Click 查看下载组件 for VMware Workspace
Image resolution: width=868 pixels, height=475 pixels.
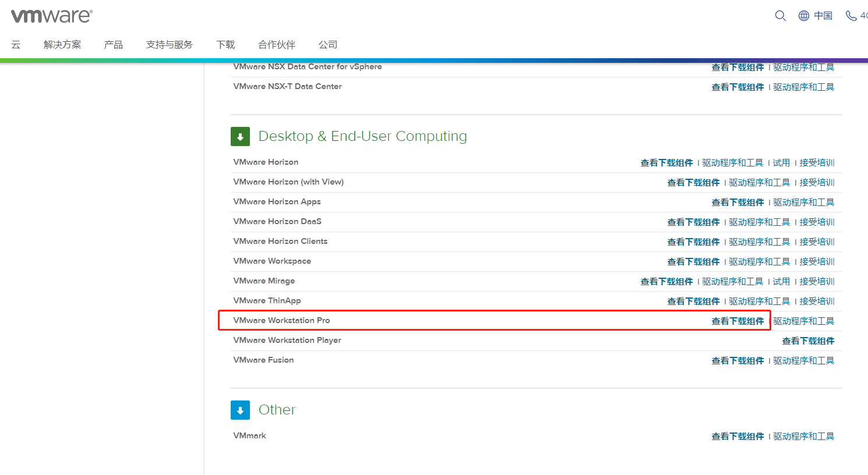pyautogui.click(x=693, y=261)
